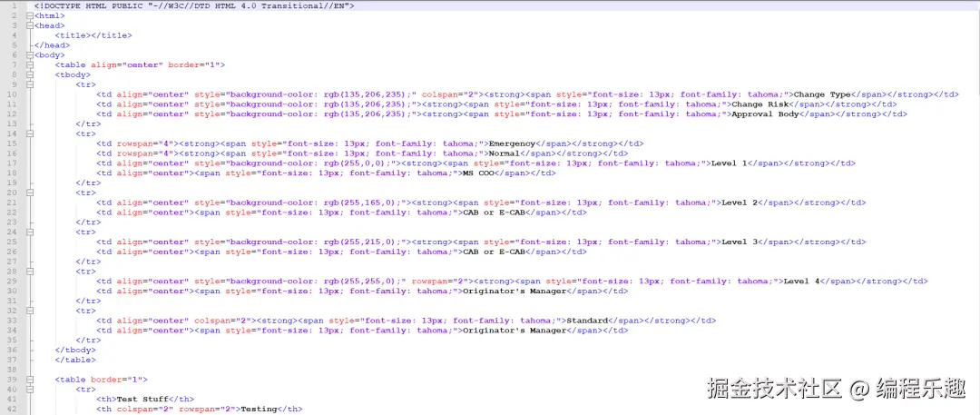
Task: Collapse the tr fold on line 20
Action: coord(29,193)
